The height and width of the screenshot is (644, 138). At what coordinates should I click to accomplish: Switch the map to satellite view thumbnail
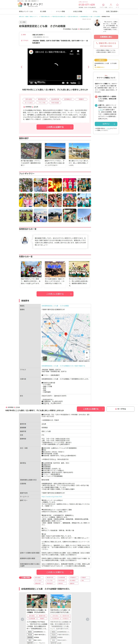pyautogui.click(x=45, y=358)
